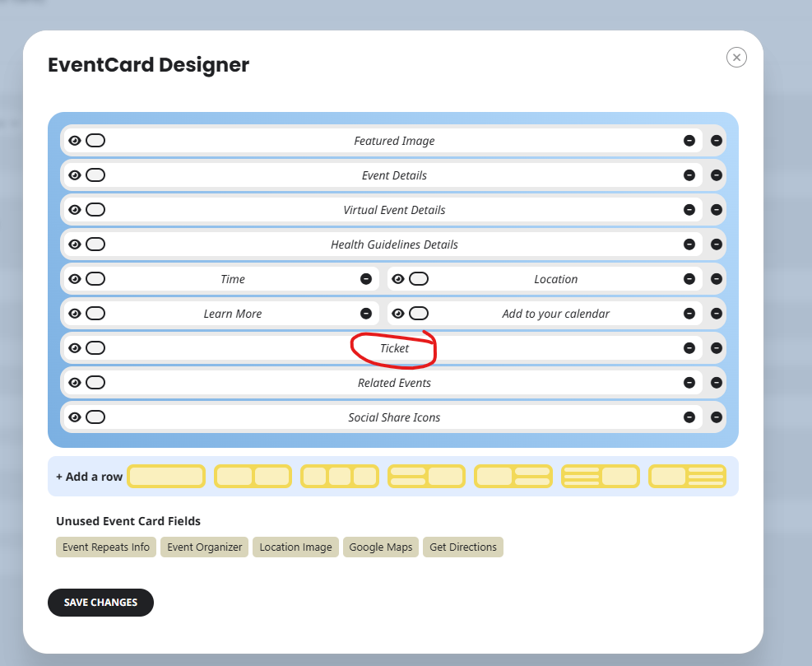Click the pill switch next to Ticket

coord(95,347)
